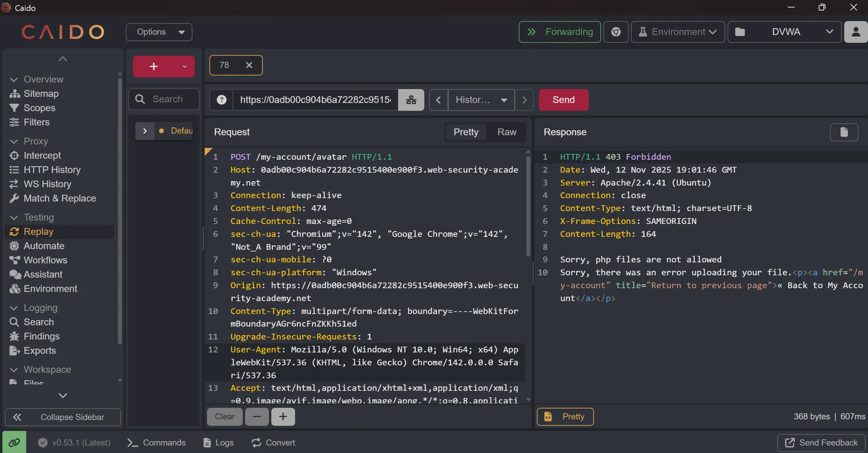Open HTTP History in sidebar
The image size is (868, 453).
52,170
